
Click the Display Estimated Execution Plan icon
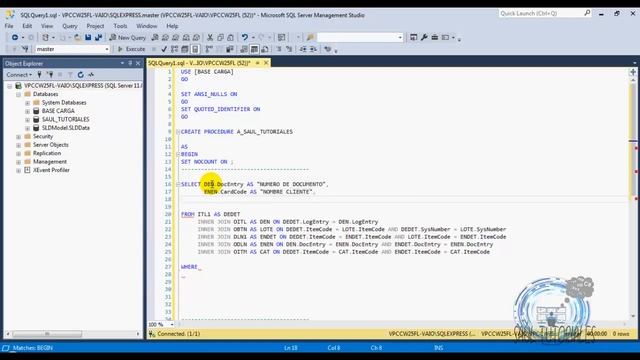point(174,49)
